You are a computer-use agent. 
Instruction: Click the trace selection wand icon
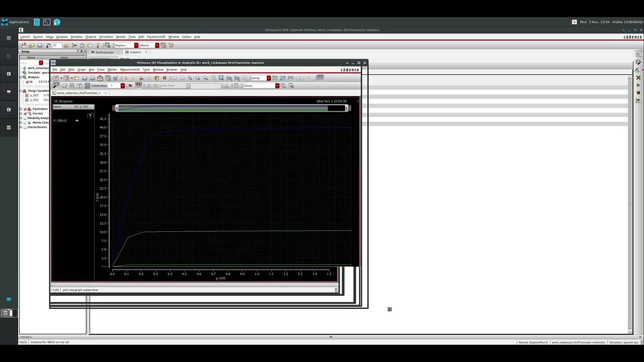tap(56, 85)
